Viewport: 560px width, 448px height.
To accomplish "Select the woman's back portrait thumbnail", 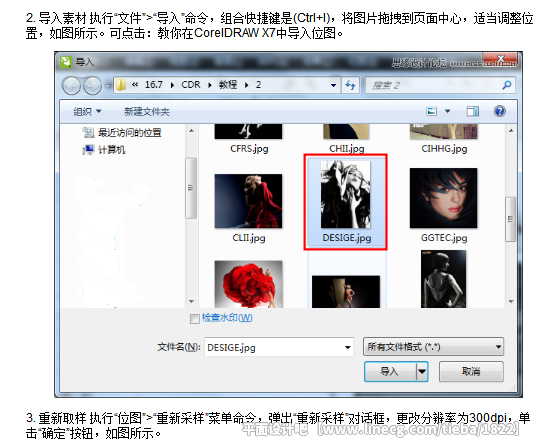I will [444, 279].
